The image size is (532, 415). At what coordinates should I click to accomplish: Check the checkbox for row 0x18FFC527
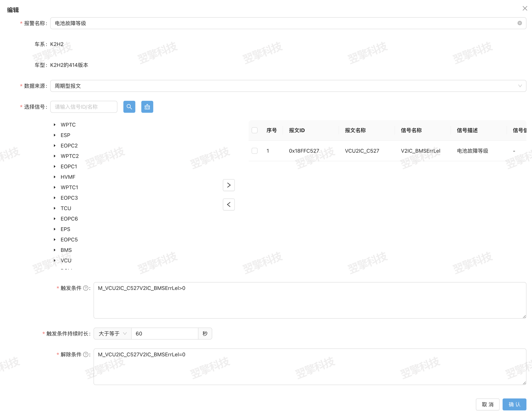[x=254, y=151]
